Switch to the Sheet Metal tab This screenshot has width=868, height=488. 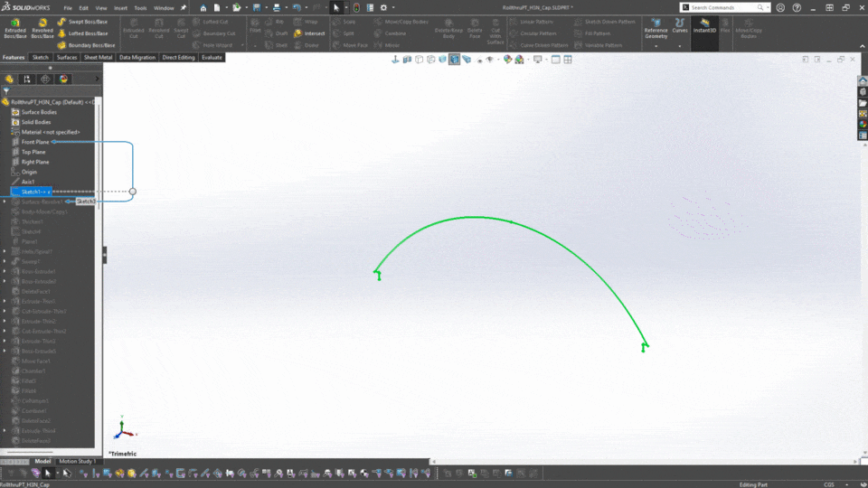(x=99, y=57)
